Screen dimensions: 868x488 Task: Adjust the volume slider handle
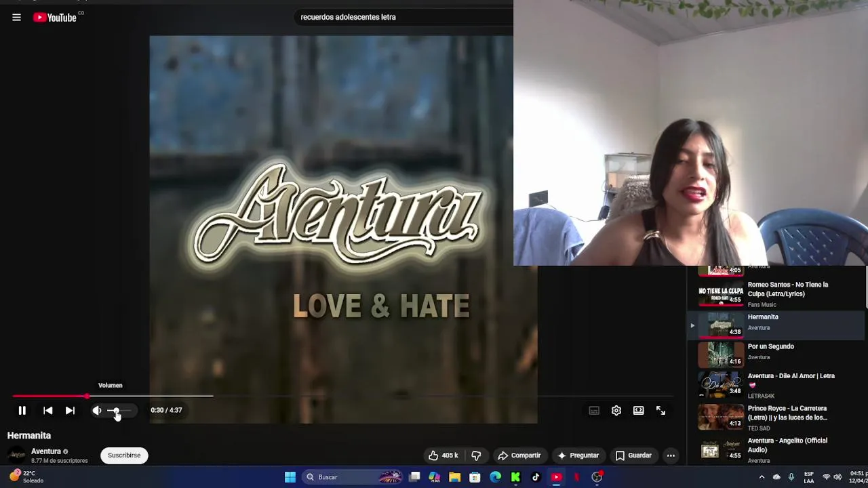point(115,411)
